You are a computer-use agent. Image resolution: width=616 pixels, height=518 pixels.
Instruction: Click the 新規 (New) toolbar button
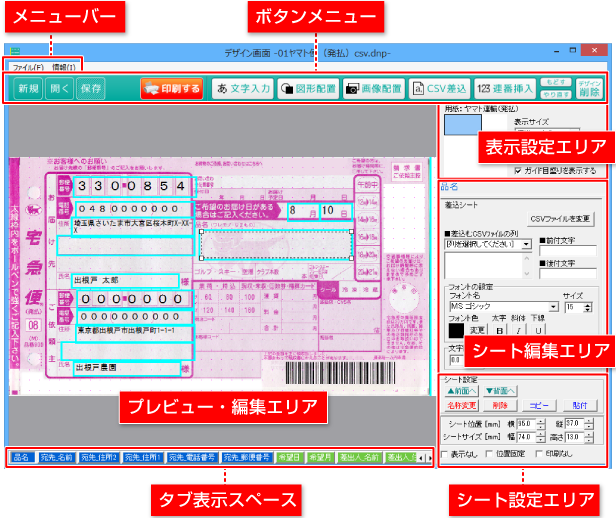(x=28, y=89)
